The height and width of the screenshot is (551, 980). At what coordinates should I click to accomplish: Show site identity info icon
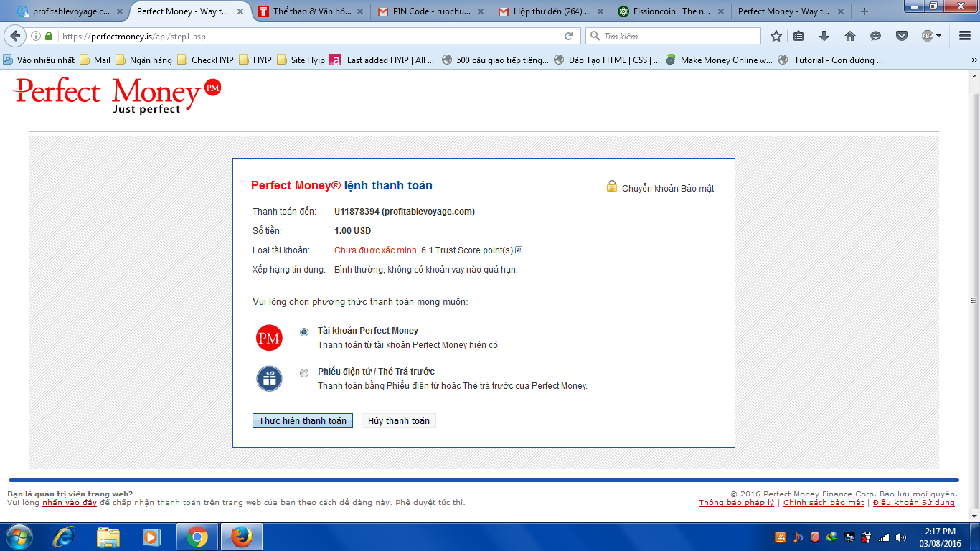(36, 36)
